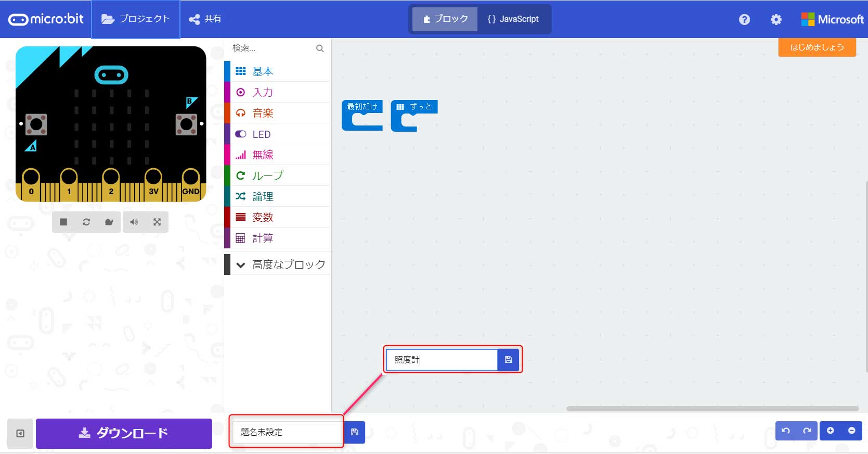Open the 無線 block category

(278, 155)
